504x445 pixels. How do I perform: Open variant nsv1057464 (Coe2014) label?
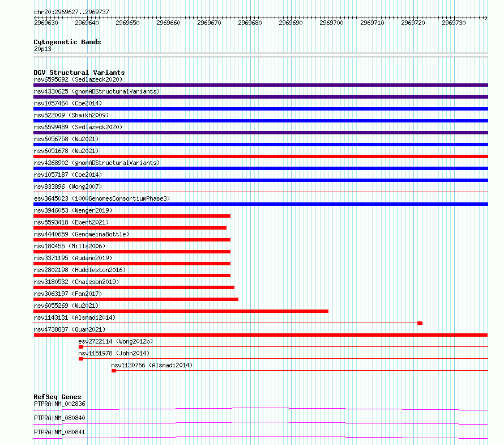(x=68, y=103)
